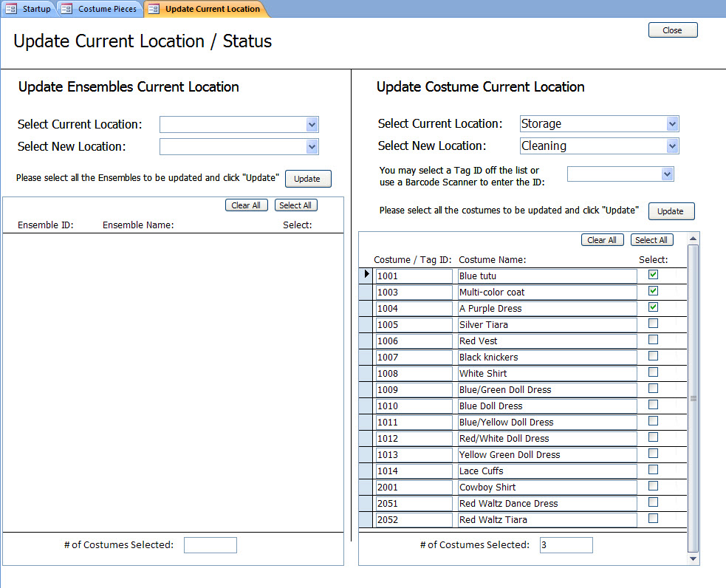Image resolution: width=726 pixels, height=588 pixels.
Task: Click the form icon on the Startup tab
Action: click(11, 9)
